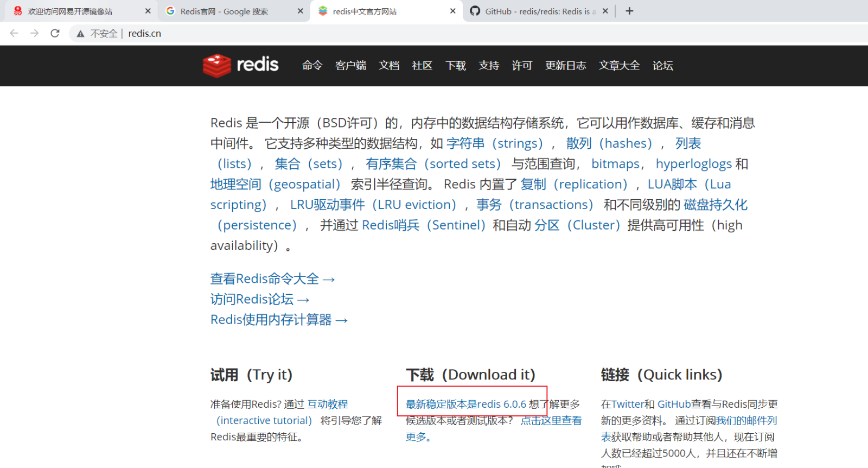Viewport: 868px width, 468px height.
Task: Click the not-secure warning icon
Action: tap(80, 34)
